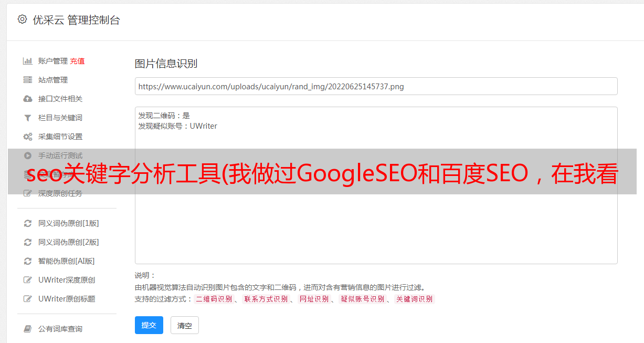Image resolution: width=644 pixels, height=343 pixels.
Task: Click the 发现二维码：是 result line
Action: (164, 116)
